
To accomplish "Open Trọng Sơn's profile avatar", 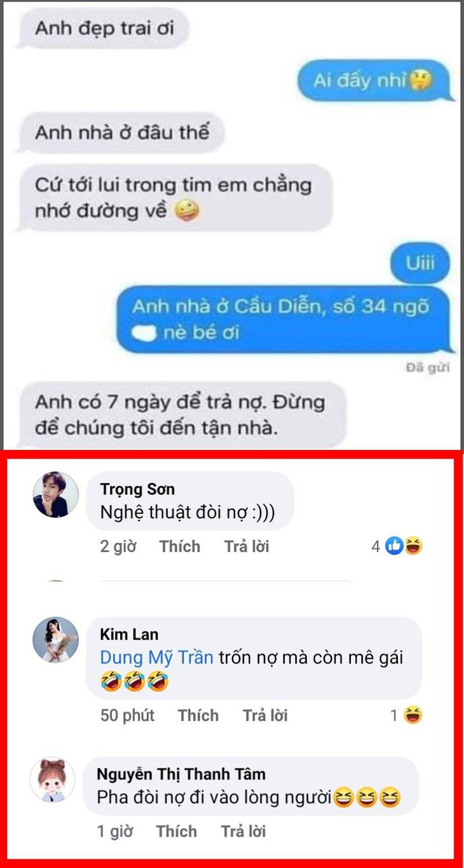I will point(56,495).
